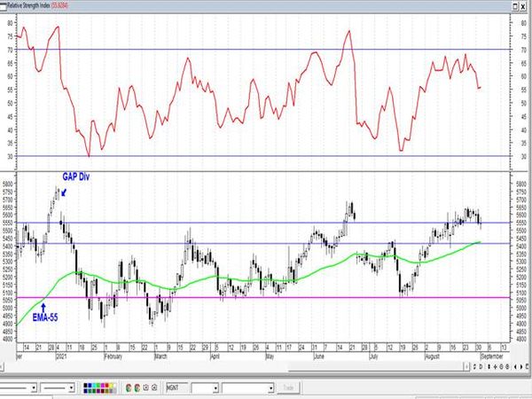The height and width of the screenshot is (399, 532).
Task: Choose the red swatch in the color palette
Action: click(107, 385)
